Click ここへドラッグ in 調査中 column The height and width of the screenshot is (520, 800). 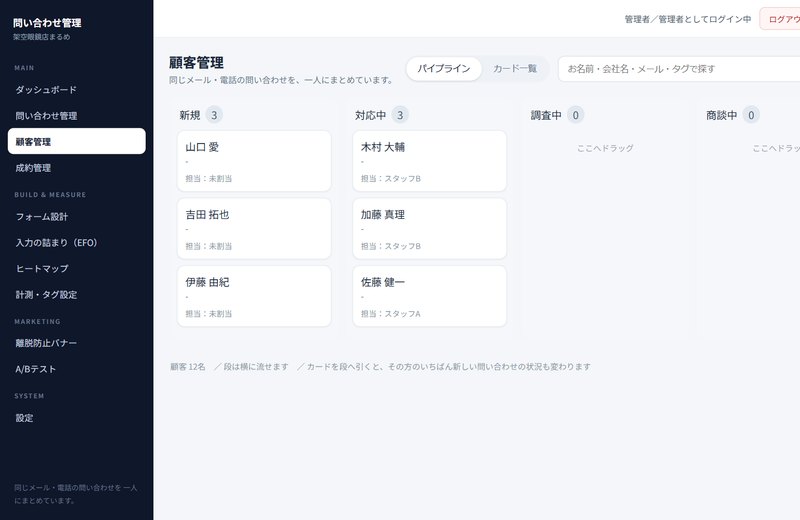pos(605,148)
